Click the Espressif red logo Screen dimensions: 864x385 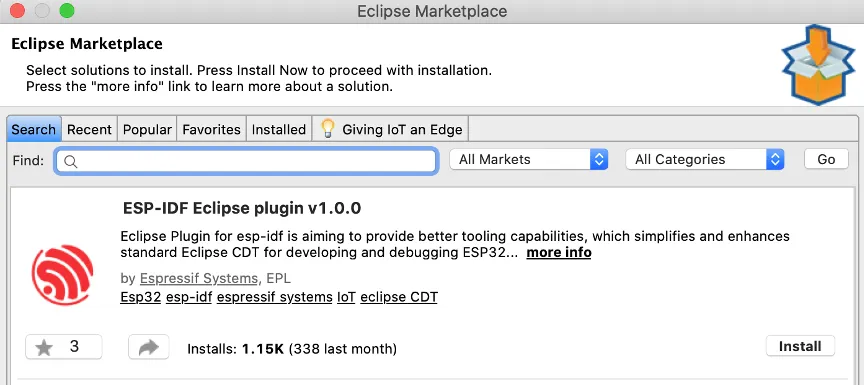62,275
